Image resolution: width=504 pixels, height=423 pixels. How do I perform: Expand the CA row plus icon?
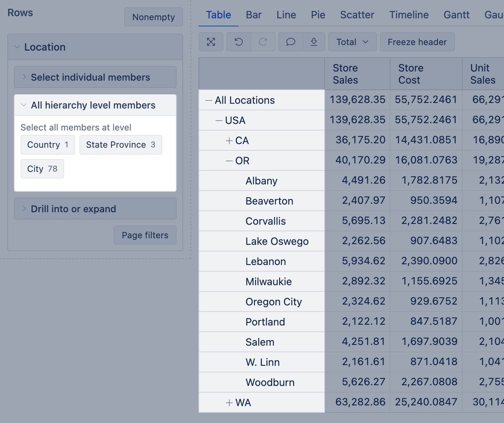click(x=229, y=141)
